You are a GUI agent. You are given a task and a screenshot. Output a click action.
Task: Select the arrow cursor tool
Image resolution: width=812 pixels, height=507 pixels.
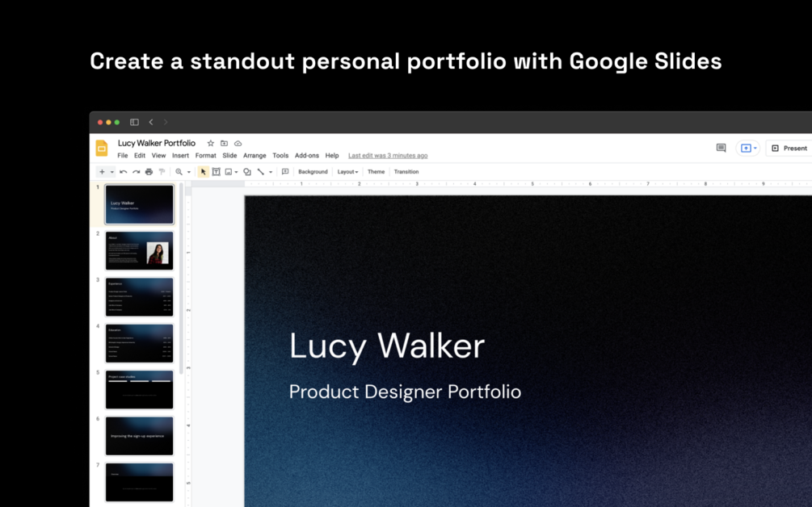(204, 172)
